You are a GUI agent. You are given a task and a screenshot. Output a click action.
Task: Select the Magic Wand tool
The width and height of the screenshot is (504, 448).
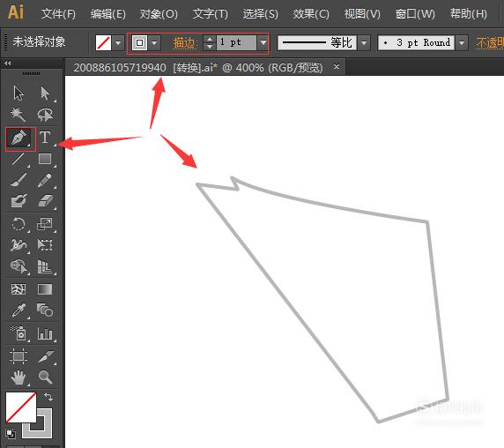[19, 115]
